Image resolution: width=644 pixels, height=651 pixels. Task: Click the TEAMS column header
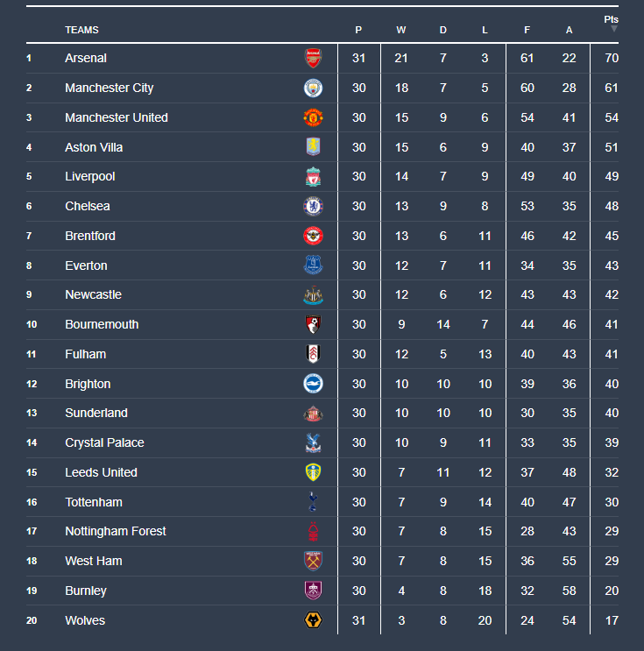point(81,31)
